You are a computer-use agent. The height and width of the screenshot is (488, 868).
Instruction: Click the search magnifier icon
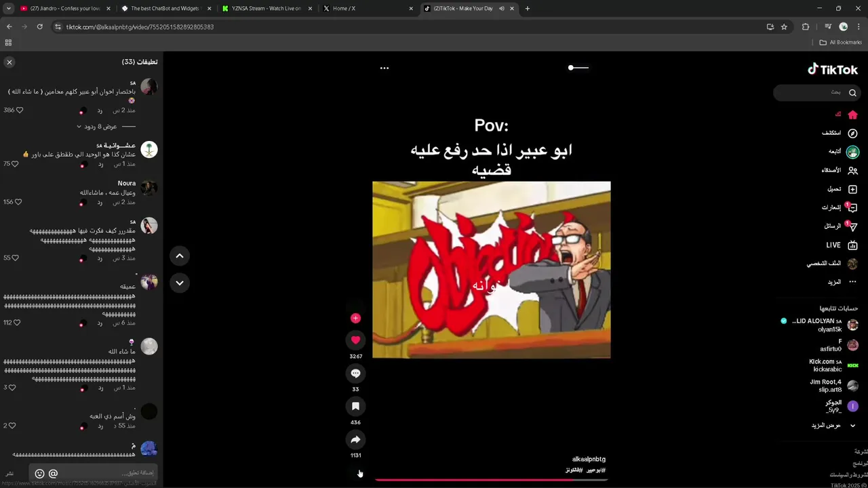(x=853, y=93)
